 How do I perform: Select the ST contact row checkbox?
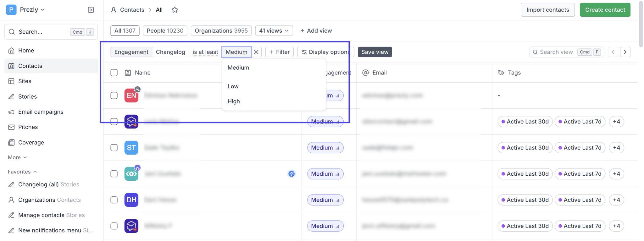click(x=114, y=148)
